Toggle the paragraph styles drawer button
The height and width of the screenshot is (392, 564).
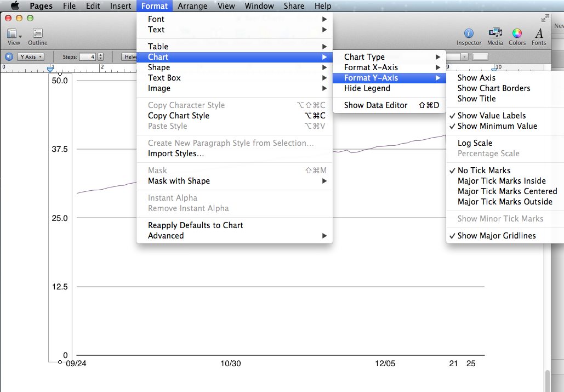[9, 57]
